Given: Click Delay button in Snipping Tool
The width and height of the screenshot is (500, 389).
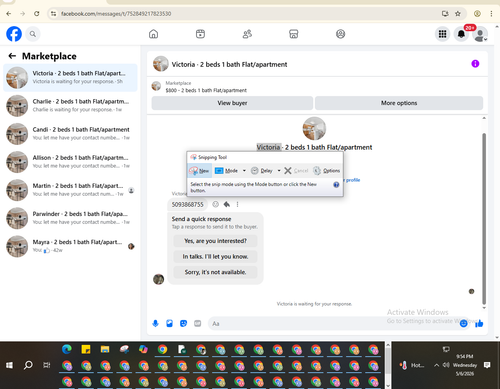Looking at the screenshot, I should [262, 171].
